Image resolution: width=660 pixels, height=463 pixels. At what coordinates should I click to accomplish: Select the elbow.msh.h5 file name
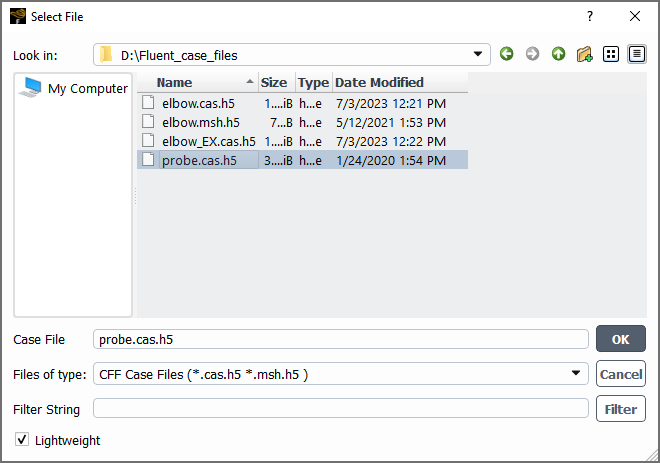tap(201, 122)
